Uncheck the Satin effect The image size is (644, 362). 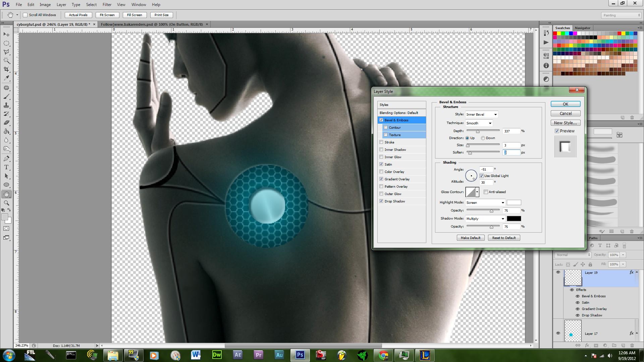pyautogui.click(x=381, y=164)
